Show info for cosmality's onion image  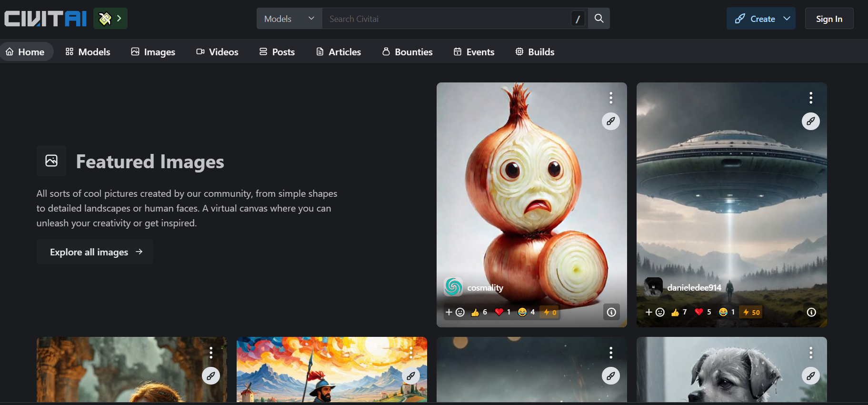[x=611, y=312]
